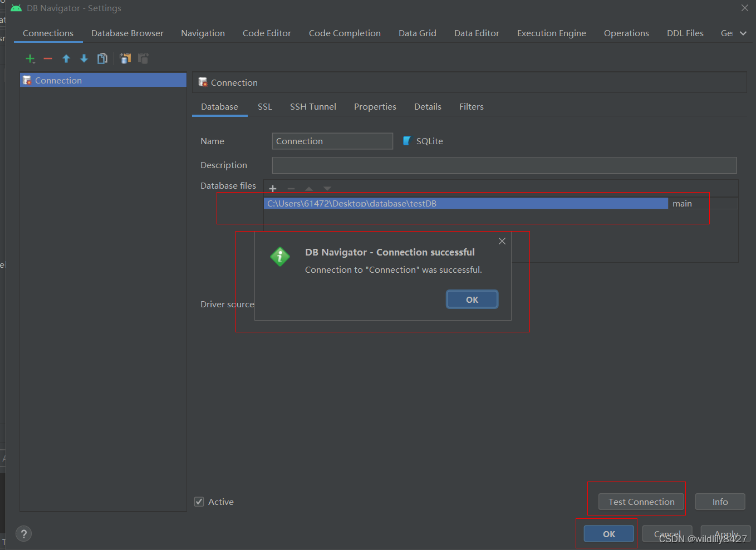This screenshot has height=550, width=756.
Task: Confirm success dialog with OK button
Action: (472, 299)
